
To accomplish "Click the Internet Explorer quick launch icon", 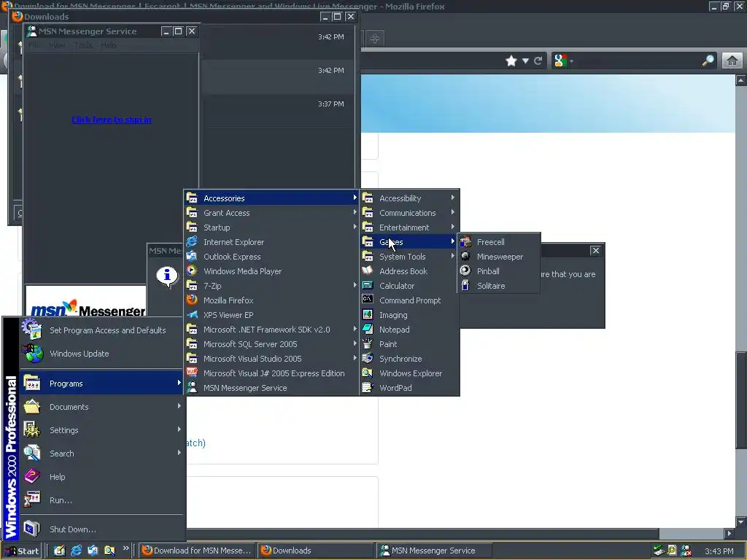I will 76,551.
